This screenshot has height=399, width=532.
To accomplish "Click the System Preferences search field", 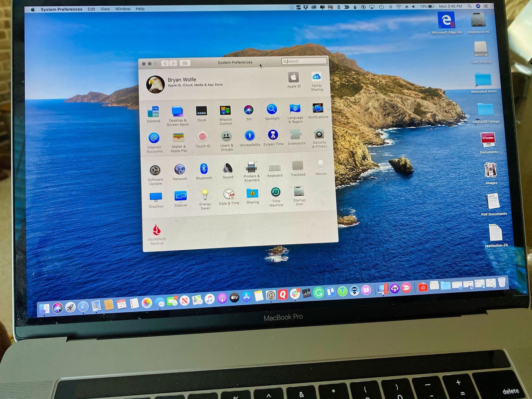I will point(304,61).
